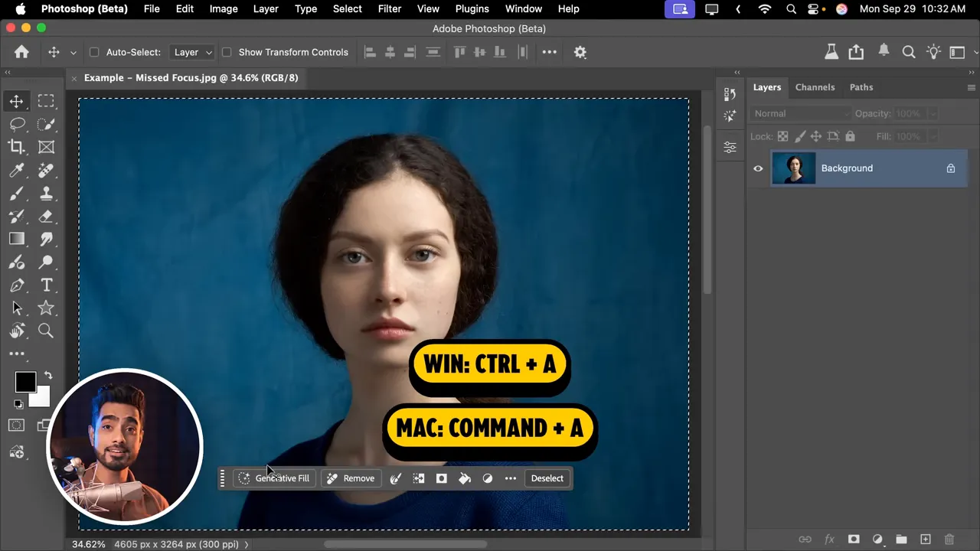
Task: Open the Opacity slider dropdown arrow
Action: click(933, 113)
